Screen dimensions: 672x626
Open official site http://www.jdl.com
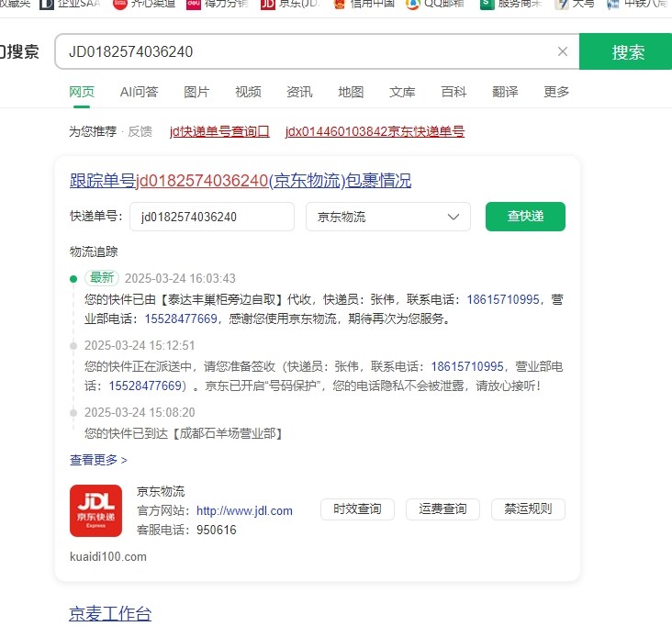[244, 510]
